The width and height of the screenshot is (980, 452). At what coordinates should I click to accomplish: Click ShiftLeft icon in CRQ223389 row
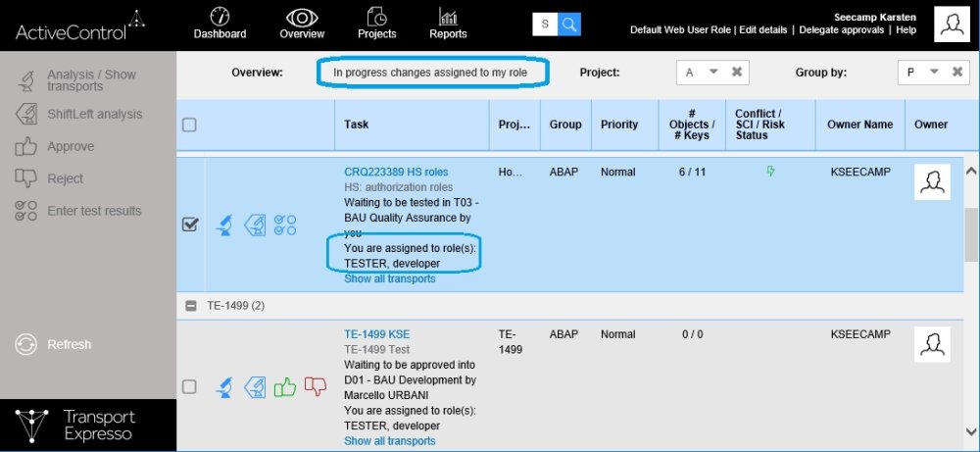pos(255,225)
